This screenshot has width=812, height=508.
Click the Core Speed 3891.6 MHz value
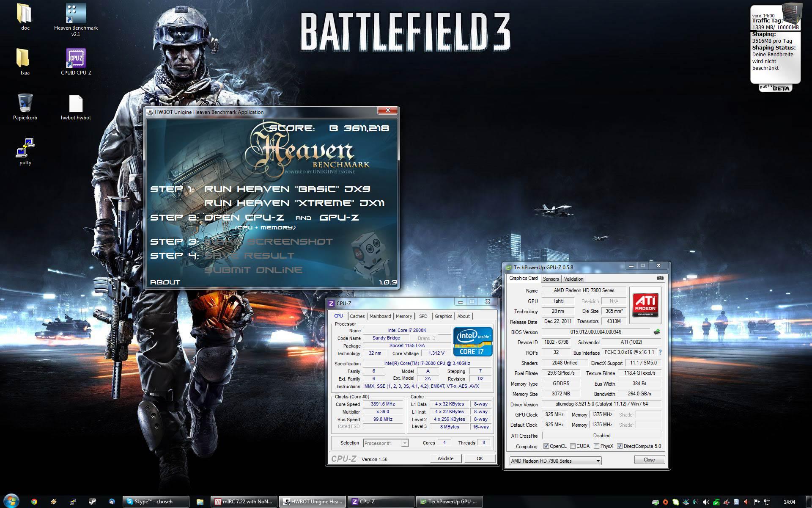coord(383,404)
